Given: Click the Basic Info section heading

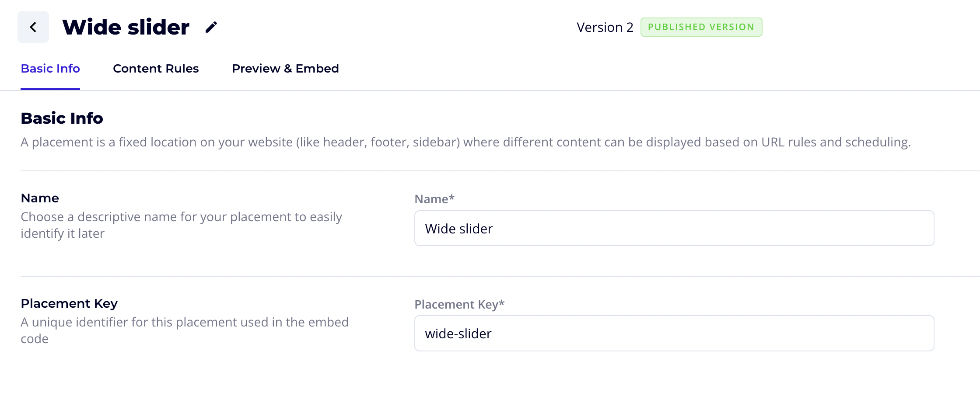Looking at the screenshot, I should pyautogui.click(x=62, y=118).
